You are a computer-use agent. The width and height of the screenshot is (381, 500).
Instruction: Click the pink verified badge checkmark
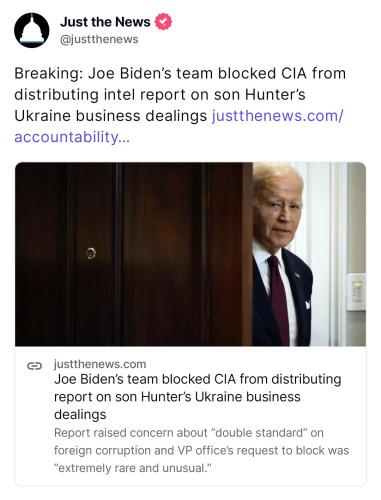[163, 22]
